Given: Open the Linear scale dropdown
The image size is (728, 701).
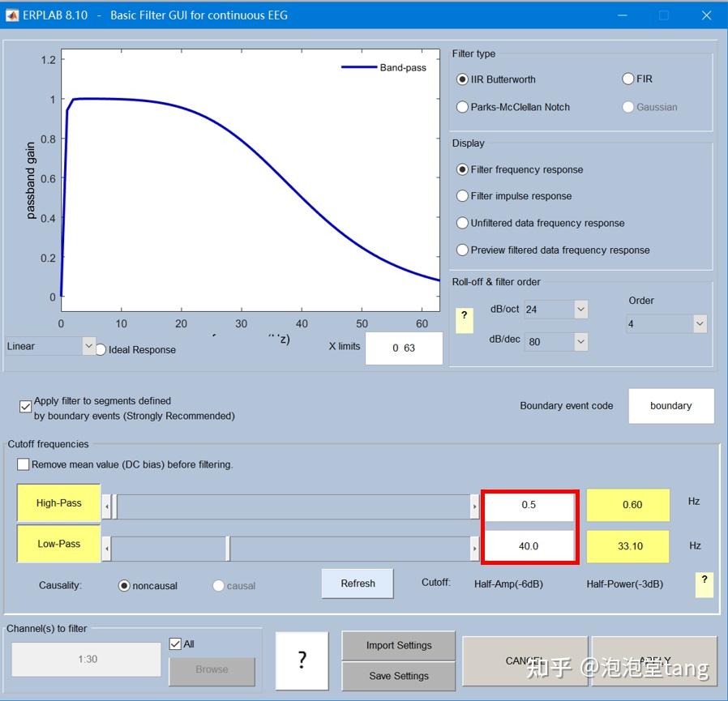Looking at the screenshot, I should click(x=50, y=346).
